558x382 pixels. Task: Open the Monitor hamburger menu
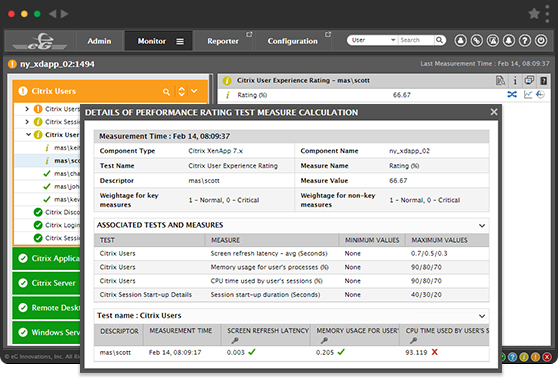point(180,42)
